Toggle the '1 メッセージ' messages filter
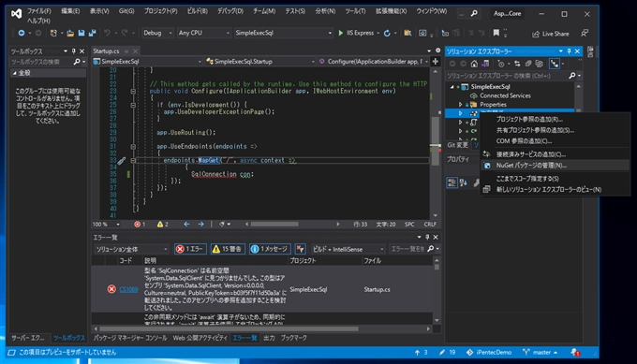 coord(270,249)
